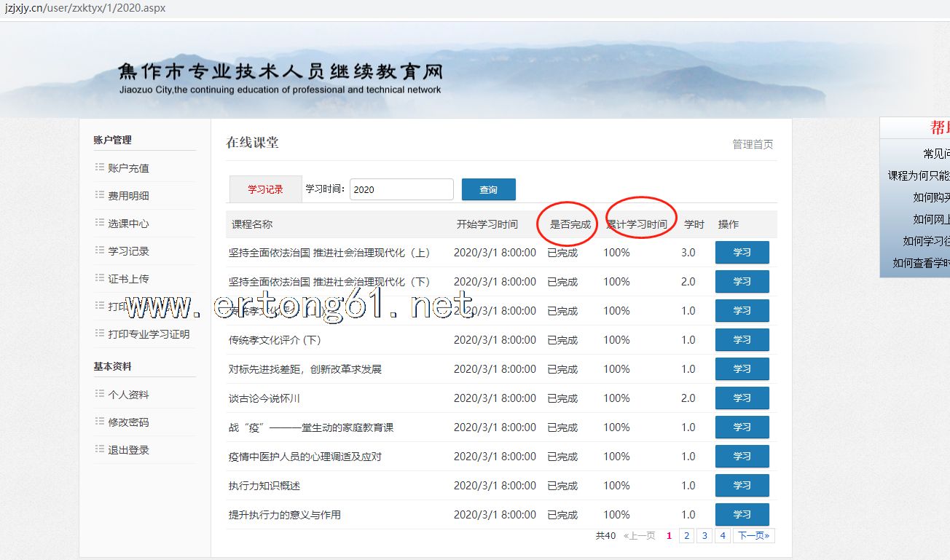Click the list icon beside 选课中心
This screenshot has height=560, width=950.
(x=99, y=223)
